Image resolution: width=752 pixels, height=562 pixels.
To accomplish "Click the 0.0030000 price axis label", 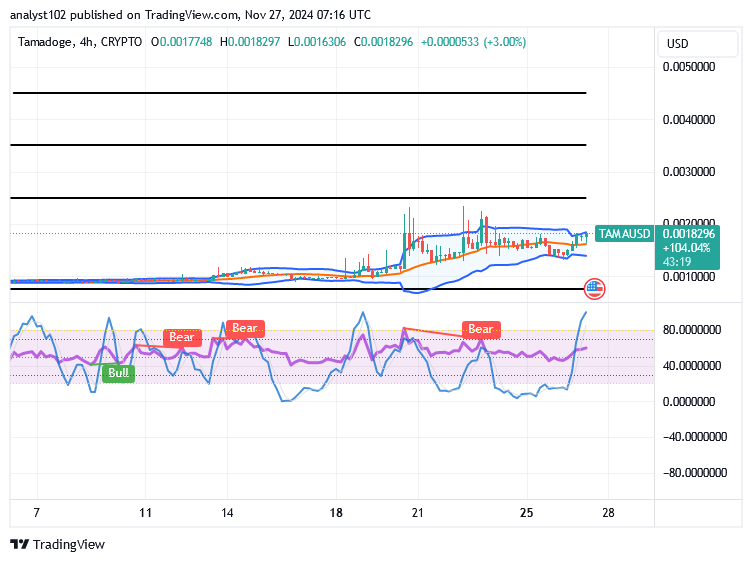I will [689, 172].
